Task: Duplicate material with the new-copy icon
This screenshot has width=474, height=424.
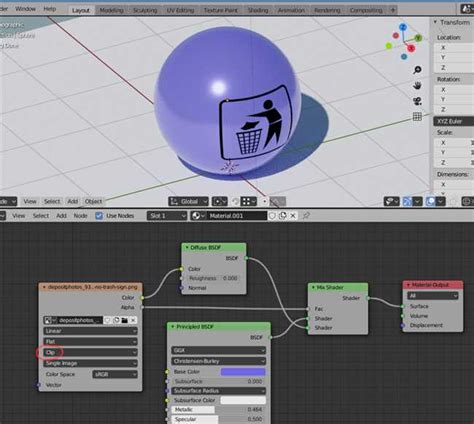Action: [283, 216]
